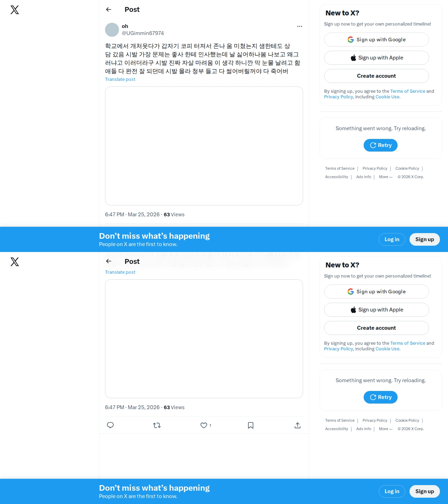This screenshot has width=448, height=504.
Task: Click Log in on the middle blue banner
Action: [x=392, y=239]
